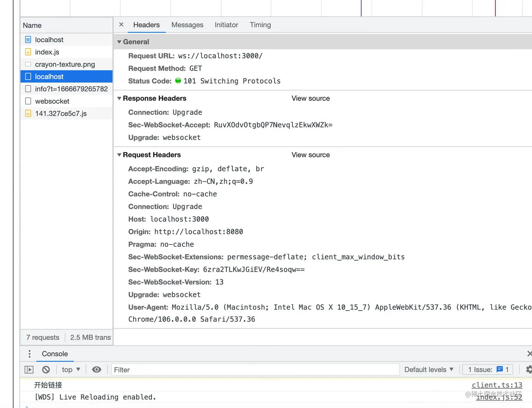Screen dimensions: 532x408
Task: Select the localhost document request
Action: 66,40
